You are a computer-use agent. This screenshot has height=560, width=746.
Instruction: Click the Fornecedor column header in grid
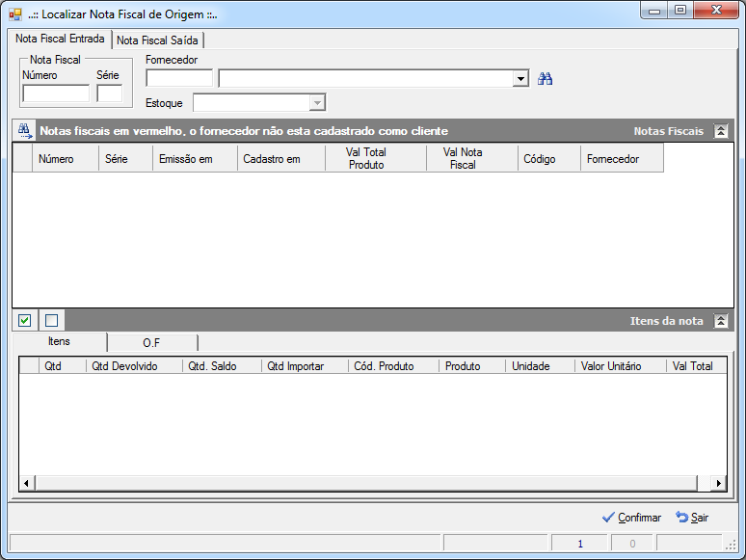pos(622,159)
